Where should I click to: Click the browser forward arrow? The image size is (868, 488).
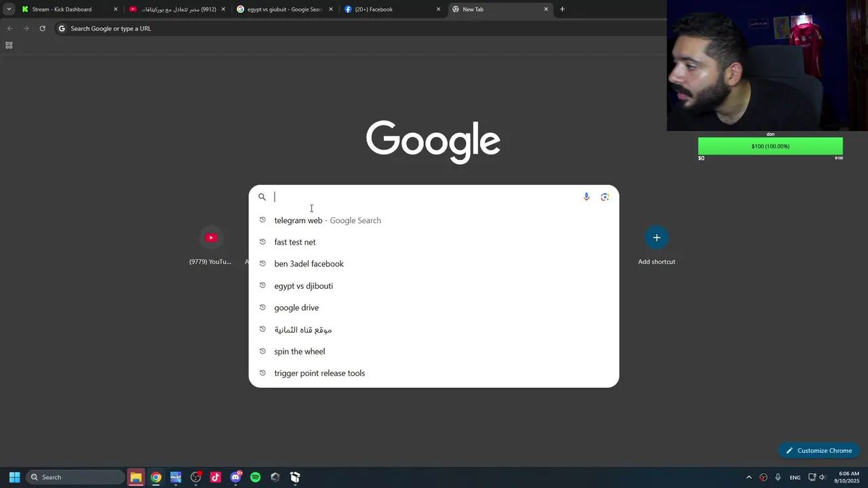26,28
